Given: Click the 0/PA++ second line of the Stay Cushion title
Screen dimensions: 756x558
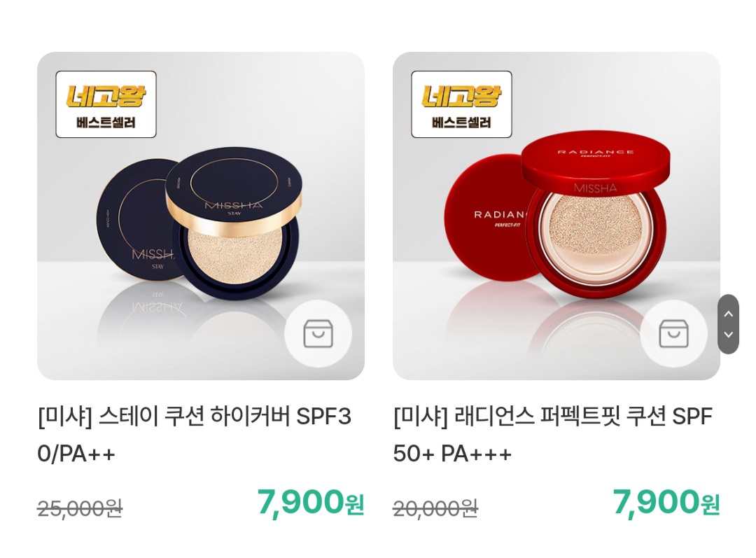Looking at the screenshot, I should pos(76,454).
